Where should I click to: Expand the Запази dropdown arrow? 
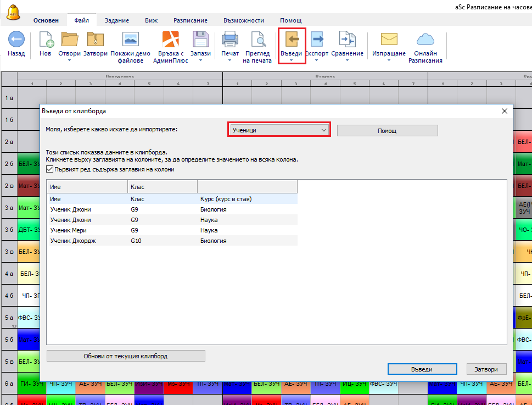point(200,60)
